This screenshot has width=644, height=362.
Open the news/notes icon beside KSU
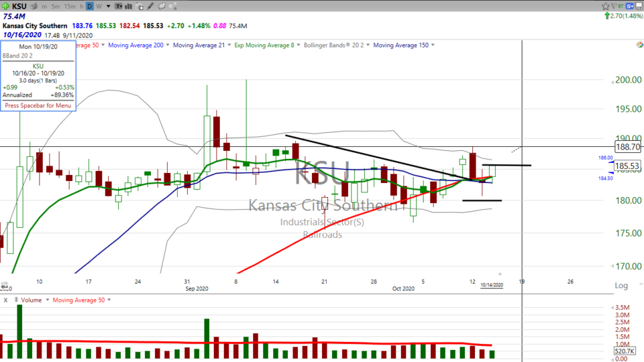click(x=34, y=6)
